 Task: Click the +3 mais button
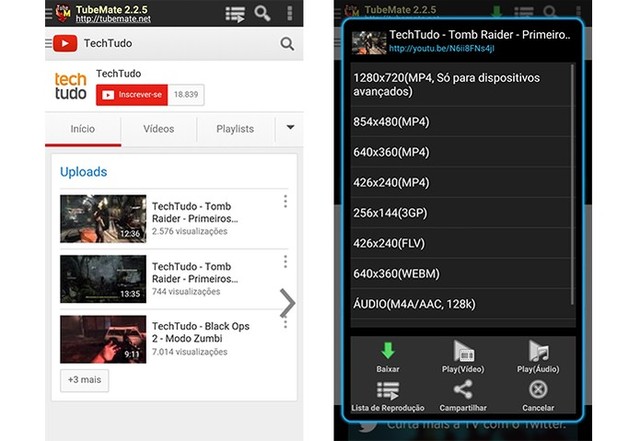pyautogui.click(x=84, y=380)
